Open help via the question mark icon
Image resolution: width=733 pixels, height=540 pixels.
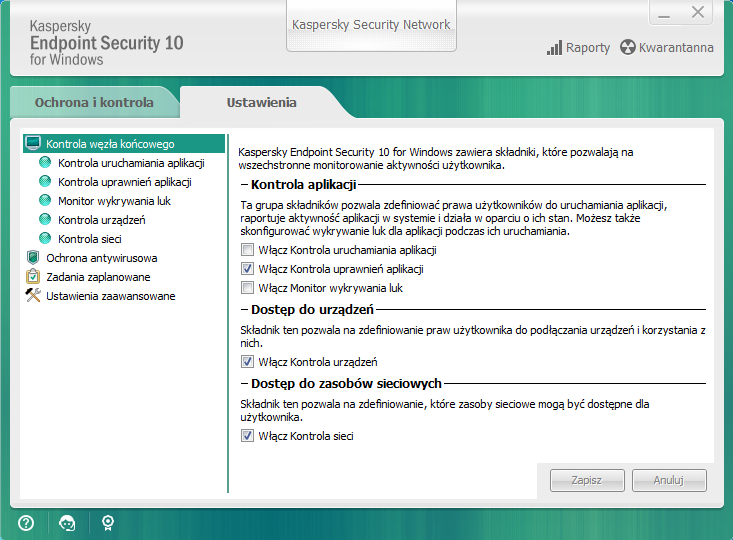[26, 523]
